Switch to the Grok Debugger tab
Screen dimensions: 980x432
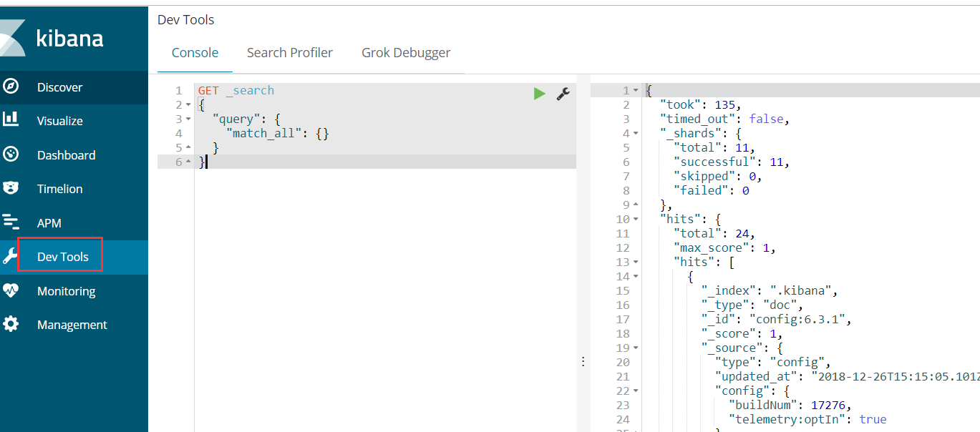406,53
